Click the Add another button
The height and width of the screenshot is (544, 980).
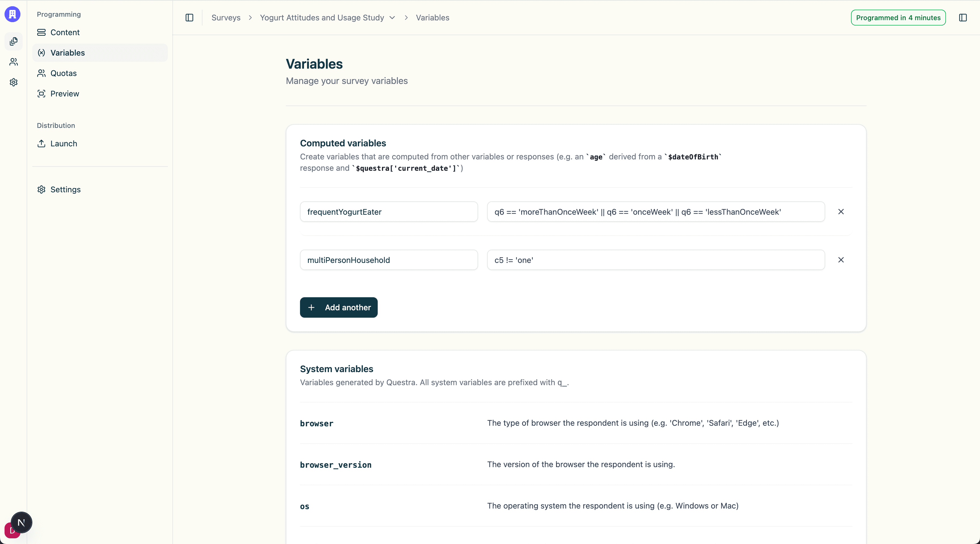(338, 307)
